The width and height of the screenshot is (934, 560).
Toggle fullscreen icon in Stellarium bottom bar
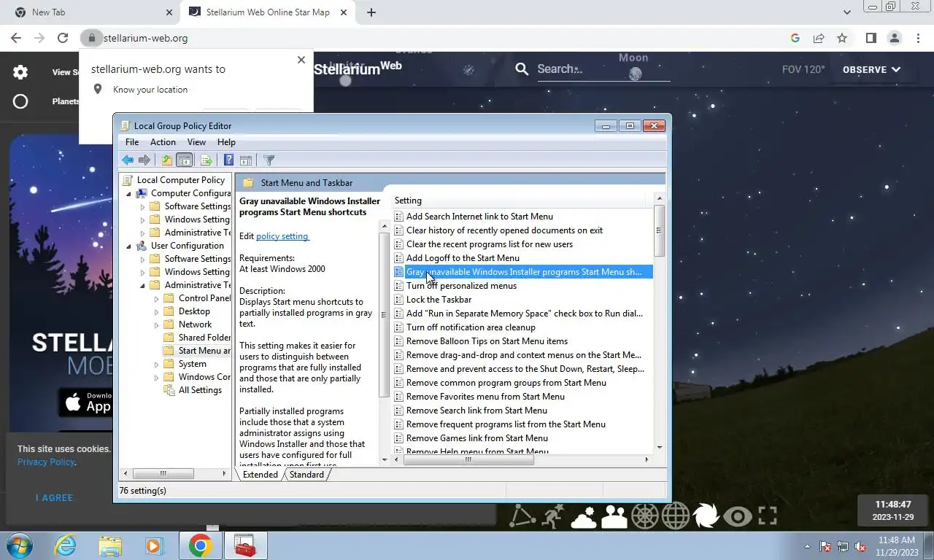coord(768,516)
